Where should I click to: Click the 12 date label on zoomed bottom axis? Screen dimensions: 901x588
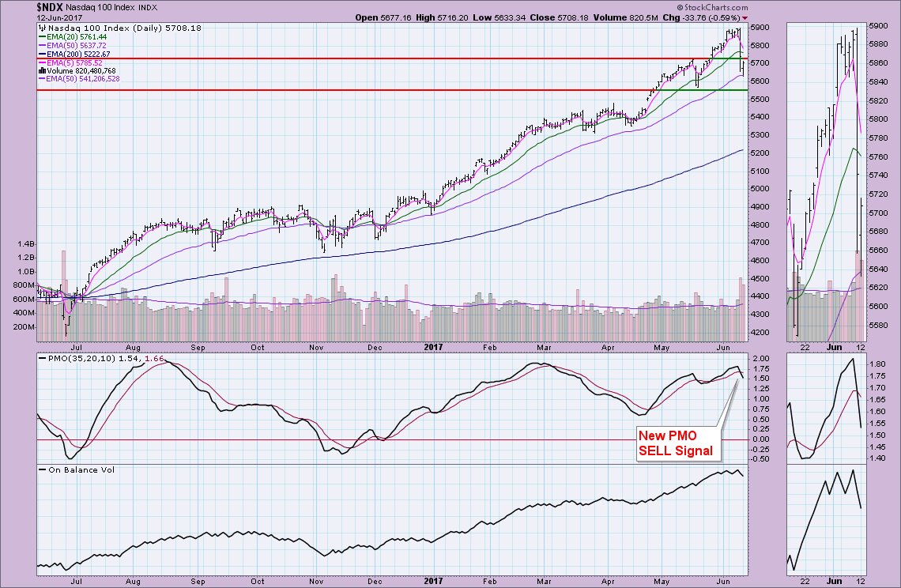click(x=860, y=581)
